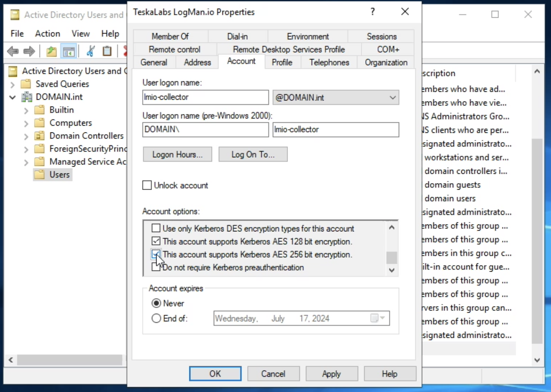This screenshot has width=551, height=392.
Task: Expand the Computers tree node
Action: pyautogui.click(x=26, y=123)
